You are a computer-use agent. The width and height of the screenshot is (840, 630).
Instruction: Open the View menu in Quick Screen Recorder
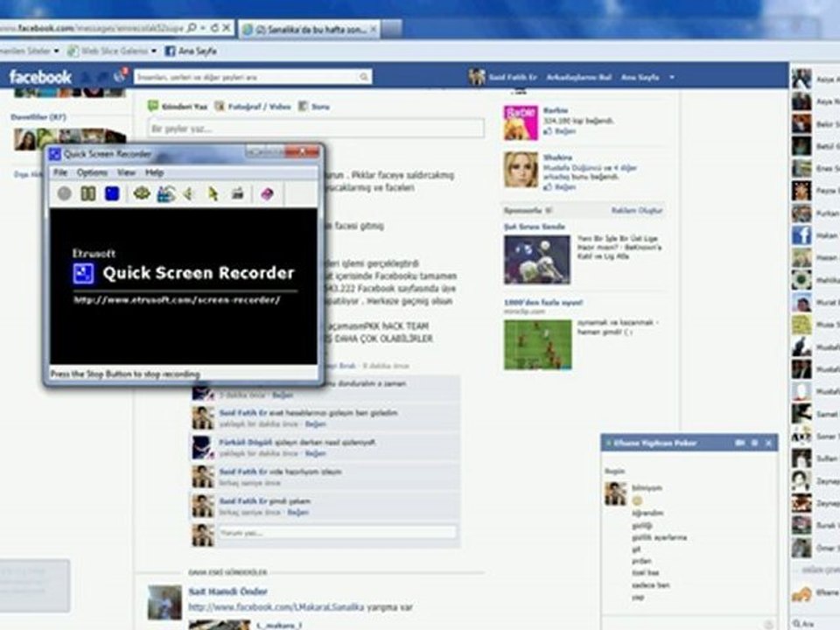[126, 172]
